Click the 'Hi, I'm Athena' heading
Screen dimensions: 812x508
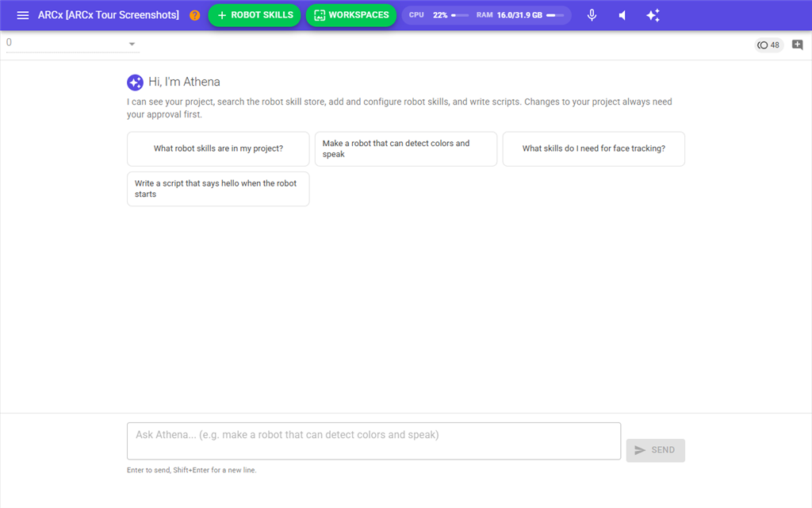pyautogui.click(x=184, y=82)
